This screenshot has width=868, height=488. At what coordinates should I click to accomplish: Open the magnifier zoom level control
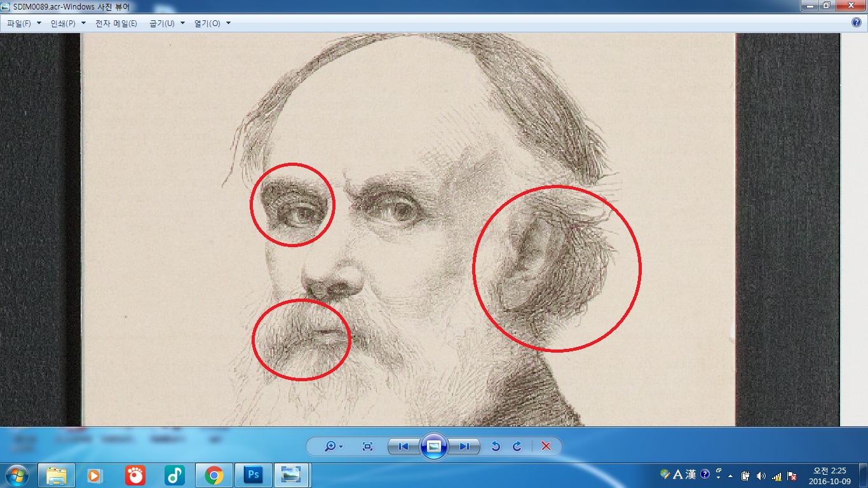(x=334, y=446)
